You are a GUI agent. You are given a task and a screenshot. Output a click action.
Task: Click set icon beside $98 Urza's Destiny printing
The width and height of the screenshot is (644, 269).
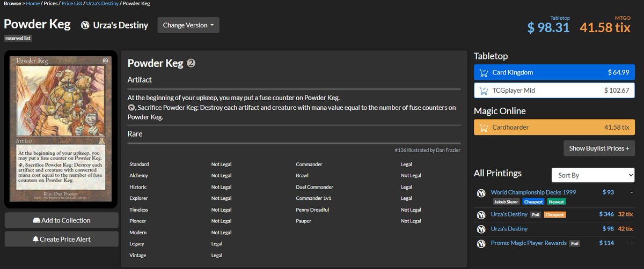pos(481,229)
